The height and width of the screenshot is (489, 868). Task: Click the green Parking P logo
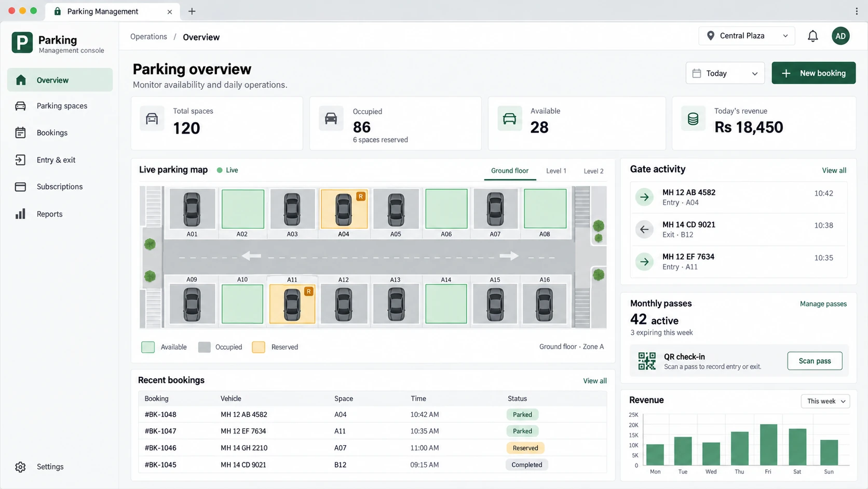(x=22, y=43)
